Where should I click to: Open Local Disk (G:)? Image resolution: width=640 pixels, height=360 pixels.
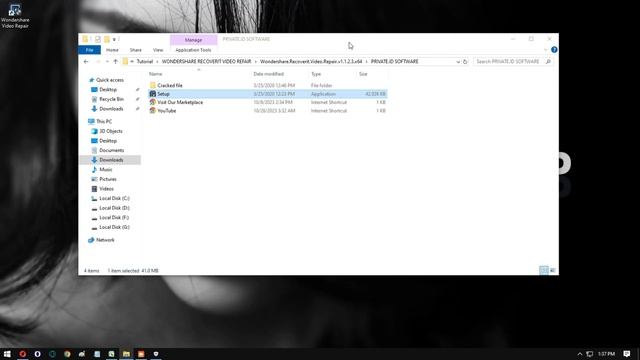tap(114, 227)
